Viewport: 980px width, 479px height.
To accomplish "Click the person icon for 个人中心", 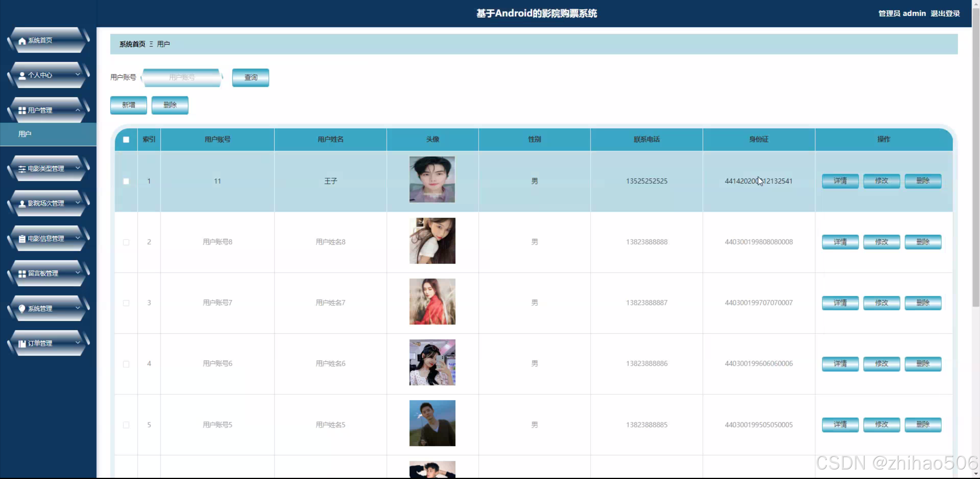I will coord(22,75).
